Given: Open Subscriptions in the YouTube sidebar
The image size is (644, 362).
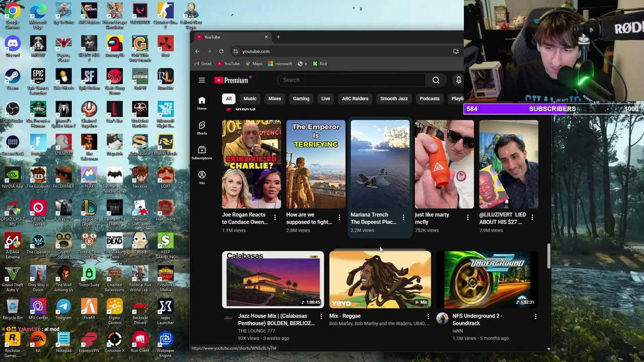Looking at the screenshot, I should [202, 153].
